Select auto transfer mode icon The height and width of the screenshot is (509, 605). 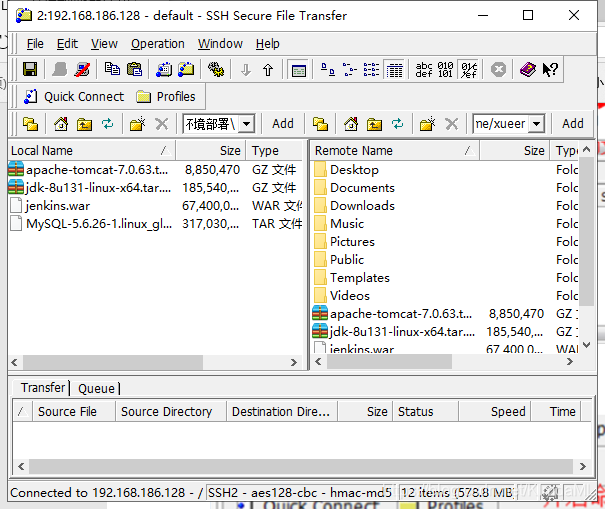coord(469,70)
